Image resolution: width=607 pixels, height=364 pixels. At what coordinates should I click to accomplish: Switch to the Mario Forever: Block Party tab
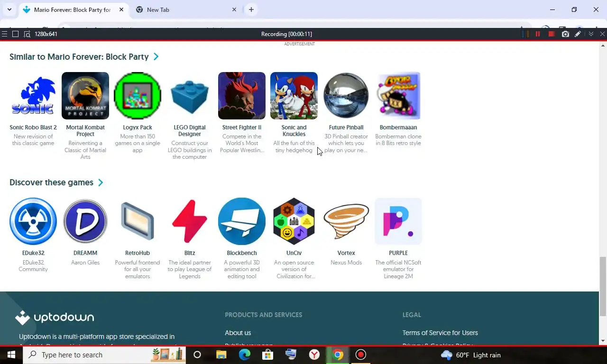pos(74,9)
